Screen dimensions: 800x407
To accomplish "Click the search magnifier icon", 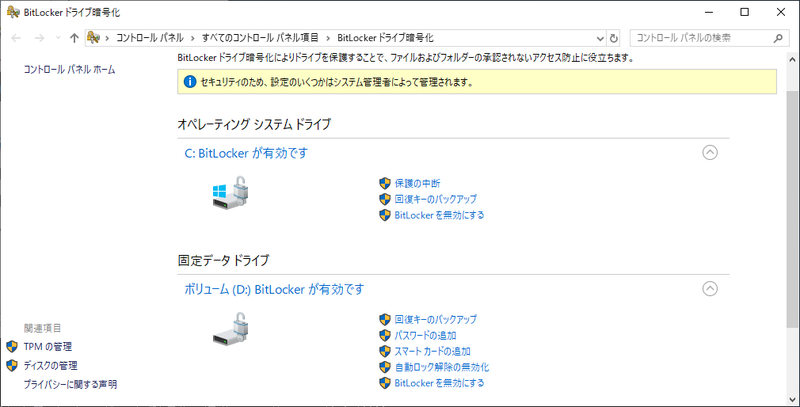I will (776, 38).
